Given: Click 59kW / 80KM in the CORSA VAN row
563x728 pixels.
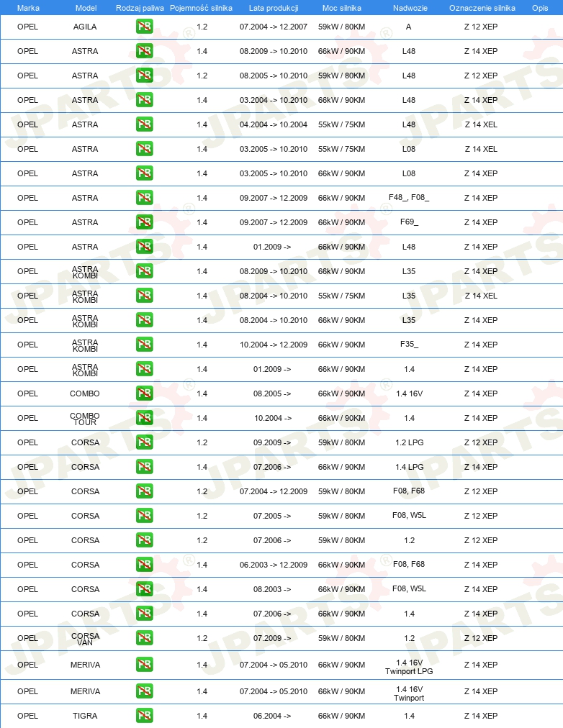Looking at the screenshot, I should (341, 638).
